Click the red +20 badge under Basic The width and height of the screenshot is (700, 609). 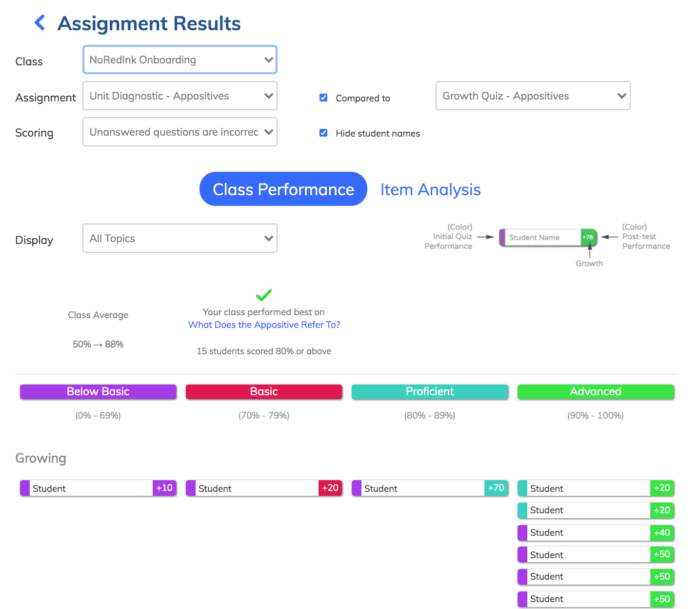click(x=330, y=488)
